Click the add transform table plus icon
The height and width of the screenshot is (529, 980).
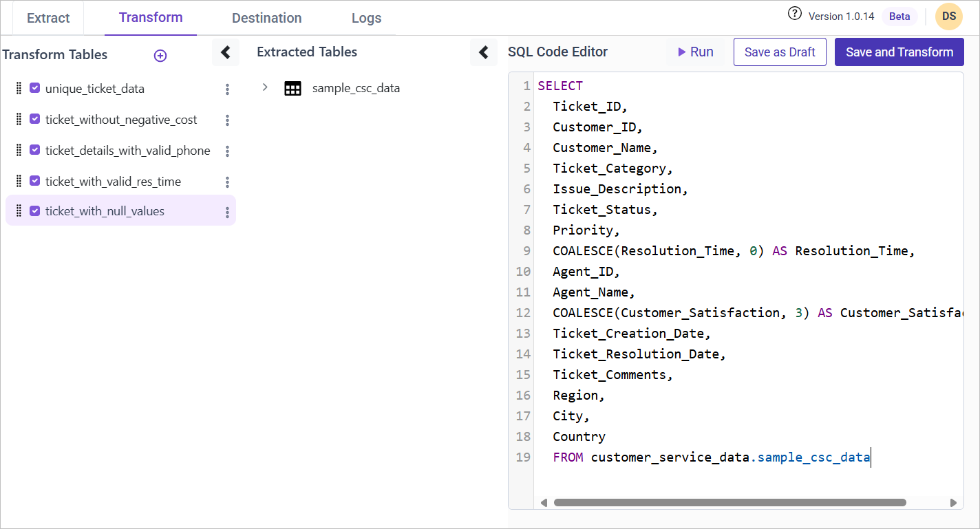[160, 56]
